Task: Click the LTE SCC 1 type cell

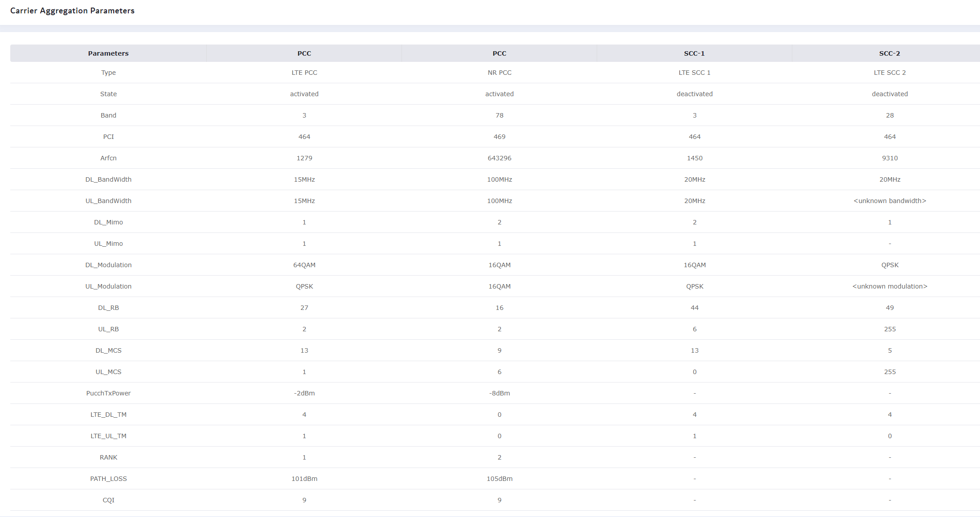Action: tap(694, 73)
